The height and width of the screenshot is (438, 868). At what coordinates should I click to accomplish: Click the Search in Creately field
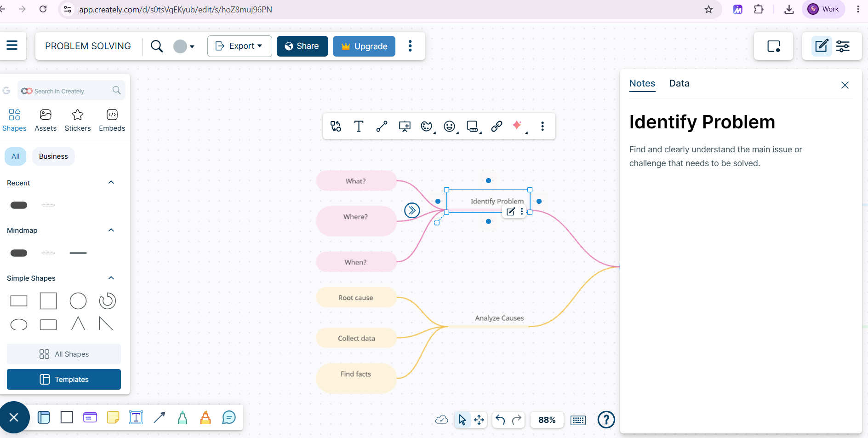click(71, 91)
